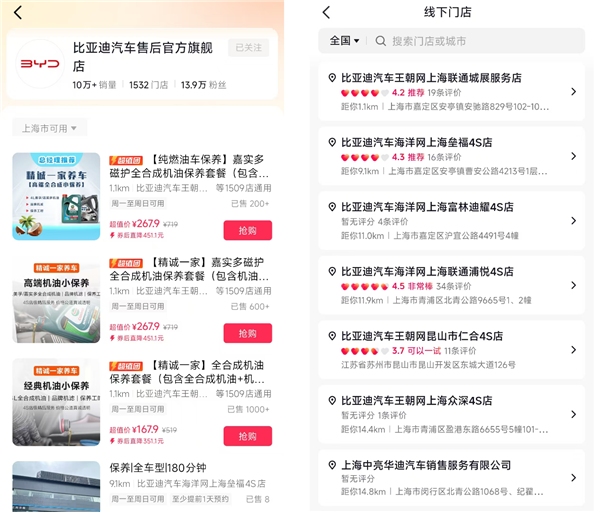Open 精诚一家养车 coconut product thumbnail

tap(56, 197)
